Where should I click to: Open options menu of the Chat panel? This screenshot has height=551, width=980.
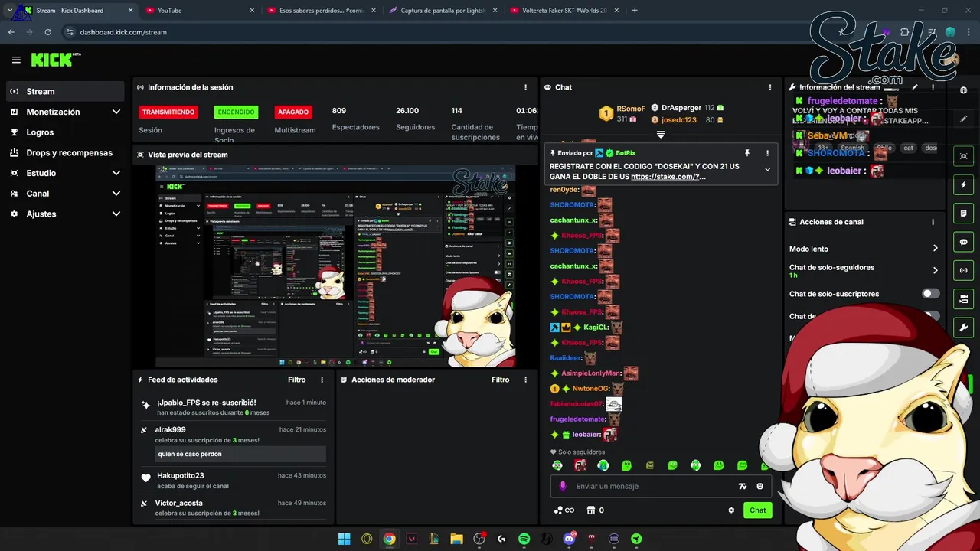770,87
